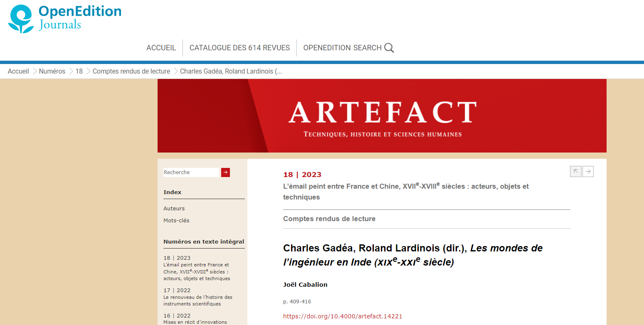Select Numéros in the breadcrumb
The width and height of the screenshot is (644, 325).
(x=52, y=71)
